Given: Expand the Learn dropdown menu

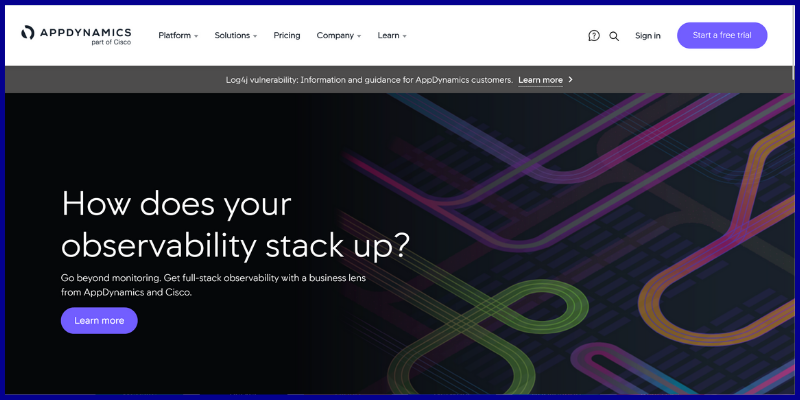Looking at the screenshot, I should point(392,36).
